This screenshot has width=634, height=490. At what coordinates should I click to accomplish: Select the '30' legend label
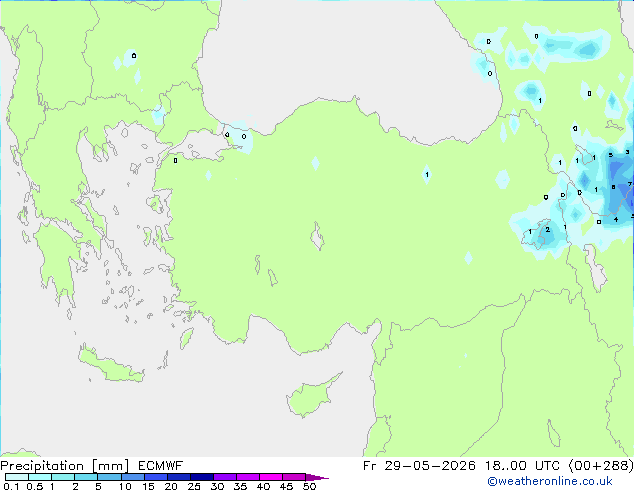pyautogui.click(x=217, y=486)
